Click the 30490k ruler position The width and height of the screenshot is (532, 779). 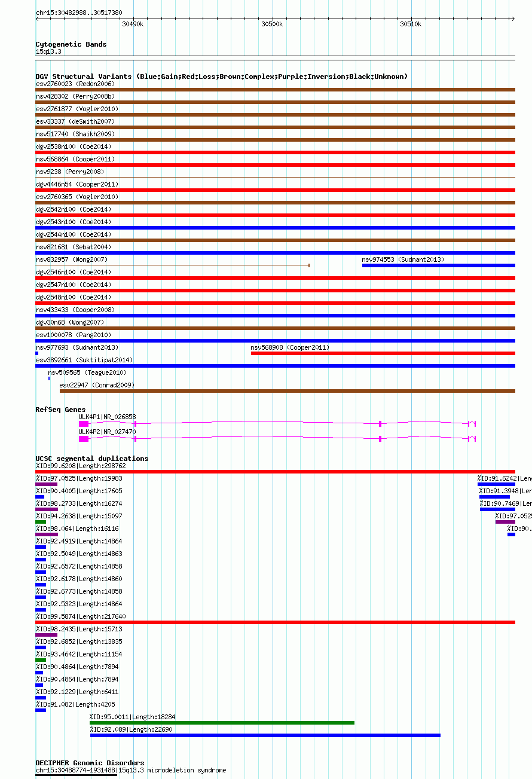click(x=132, y=24)
